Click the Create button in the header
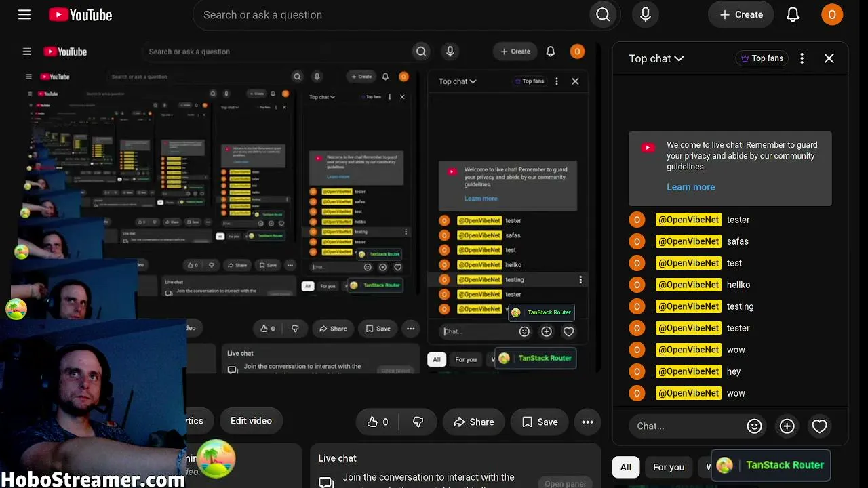The height and width of the screenshot is (488, 868). pyautogui.click(x=741, y=14)
